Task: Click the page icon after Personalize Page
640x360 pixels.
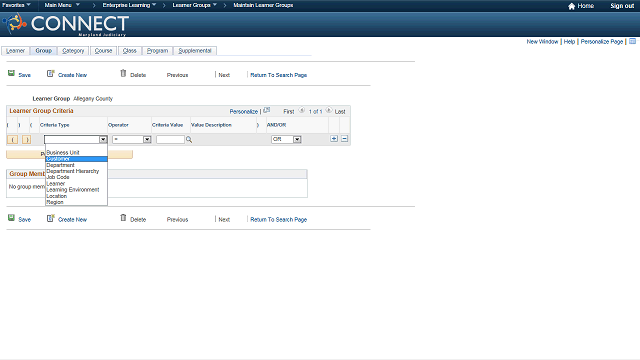Action: (x=633, y=41)
